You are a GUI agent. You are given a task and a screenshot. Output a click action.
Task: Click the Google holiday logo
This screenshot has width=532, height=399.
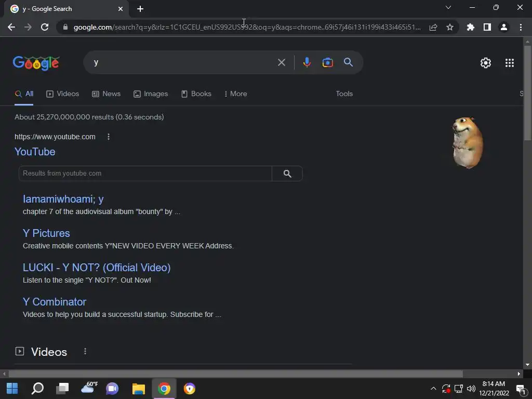[36, 63]
